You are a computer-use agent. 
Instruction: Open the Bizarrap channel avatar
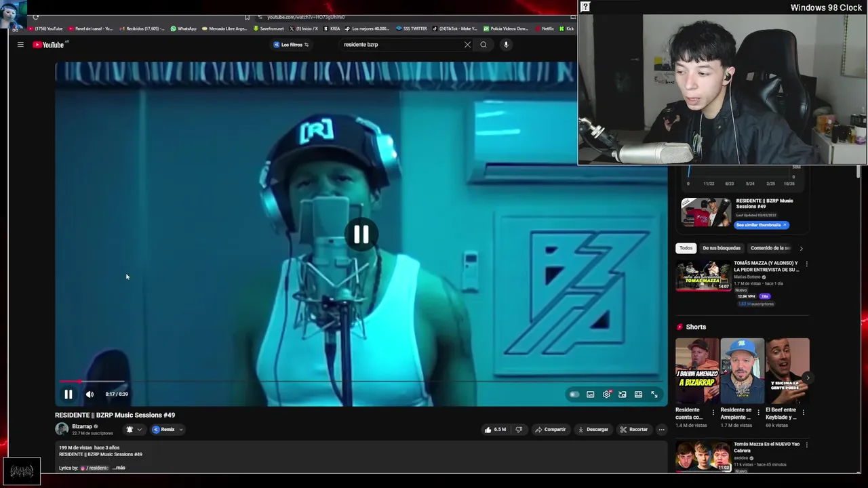coord(62,429)
